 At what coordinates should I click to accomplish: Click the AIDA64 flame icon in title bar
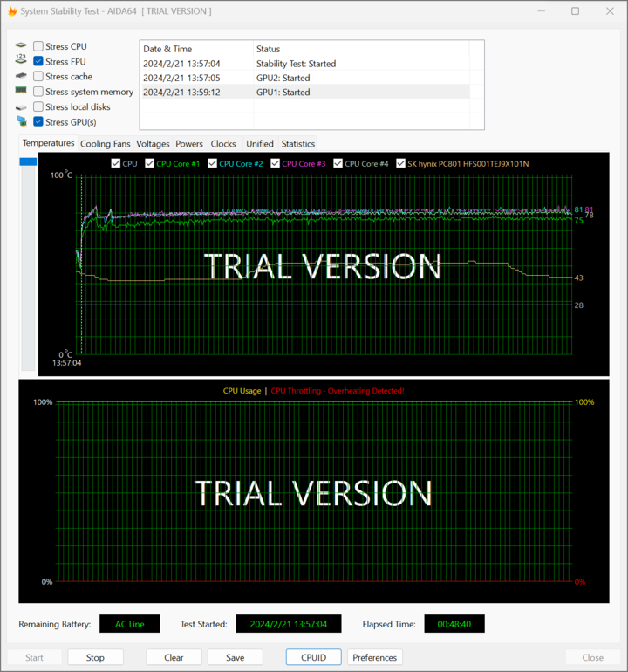(x=12, y=11)
